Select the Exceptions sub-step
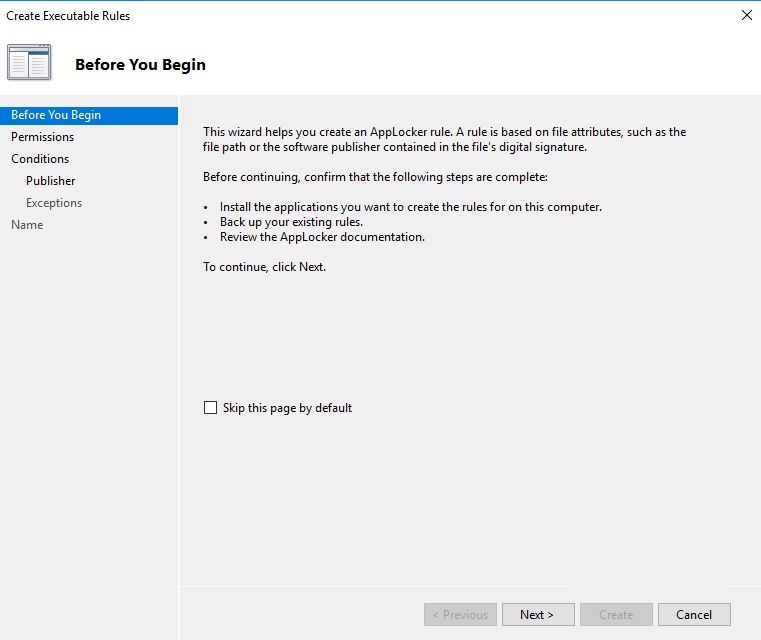 click(x=54, y=203)
